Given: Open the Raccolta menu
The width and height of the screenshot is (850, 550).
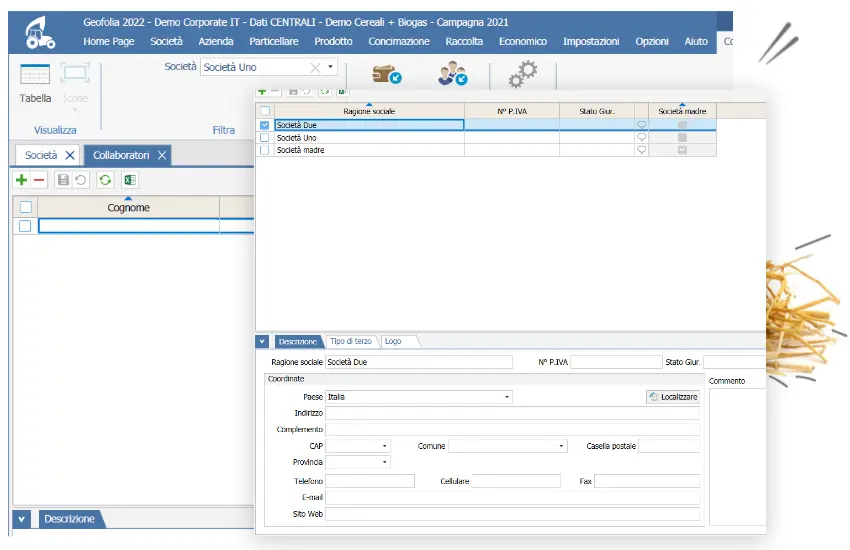Looking at the screenshot, I should pyautogui.click(x=464, y=42).
